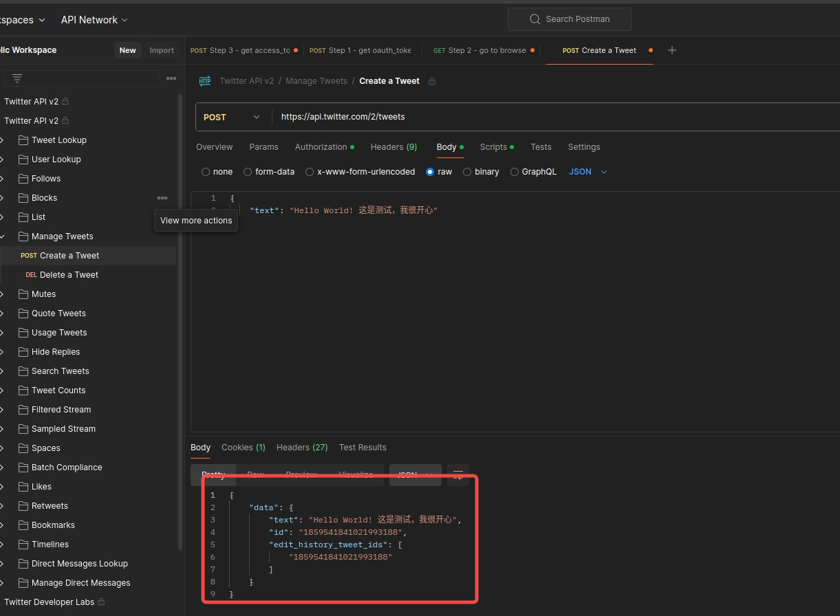Open the Manage Direct Messages folder
This screenshot has width=840, height=616.
tap(80, 583)
